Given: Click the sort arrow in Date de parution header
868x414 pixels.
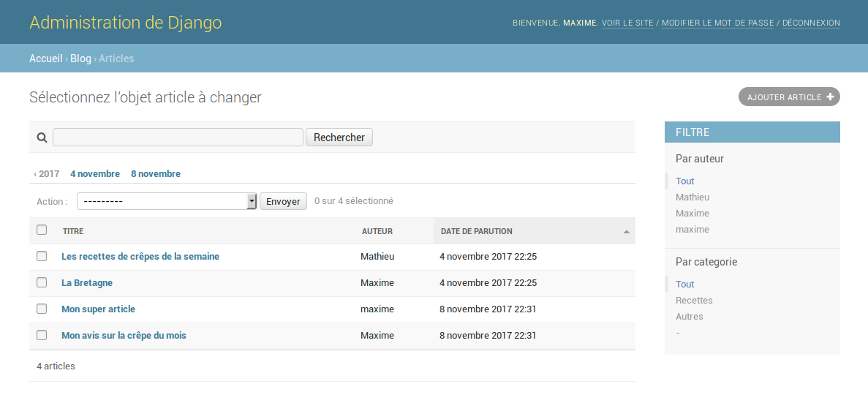Looking at the screenshot, I should point(627,231).
